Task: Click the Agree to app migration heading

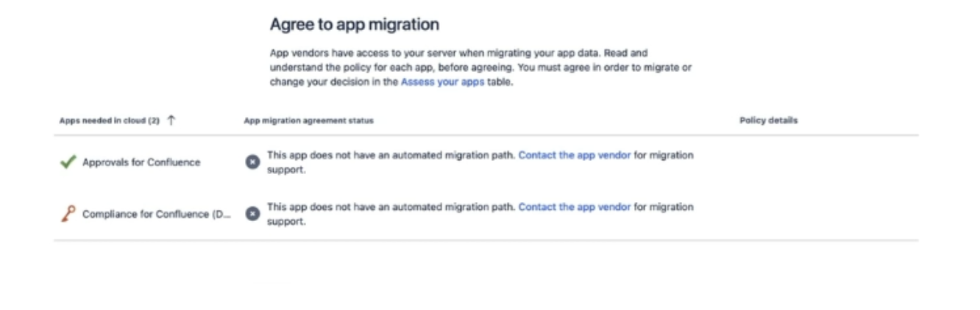Action: coord(354,25)
